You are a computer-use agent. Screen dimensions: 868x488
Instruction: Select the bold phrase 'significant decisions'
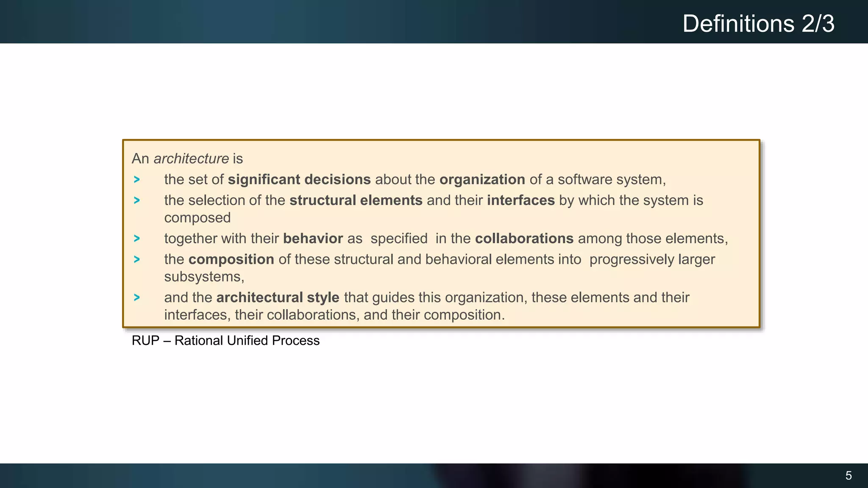point(299,180)
